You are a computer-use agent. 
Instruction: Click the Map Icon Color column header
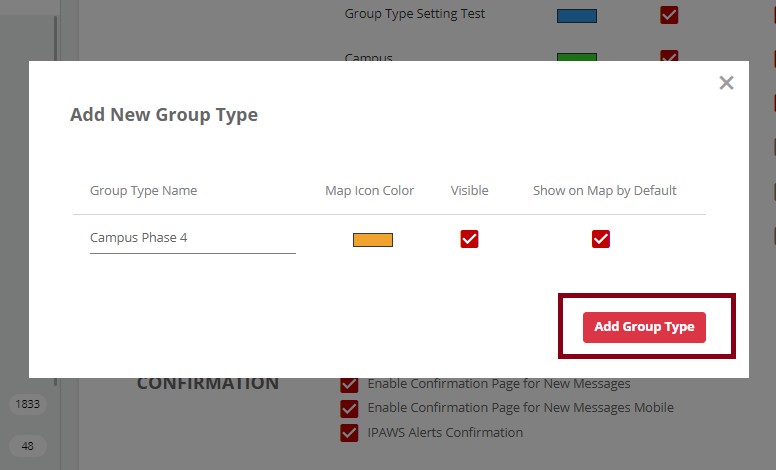pyautogui.click(x=369, y=191)
